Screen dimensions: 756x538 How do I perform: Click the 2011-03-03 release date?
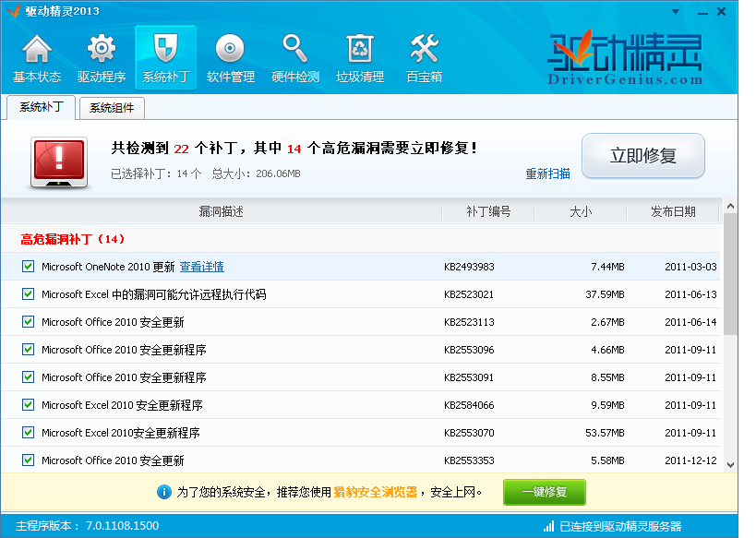[690, 267]
